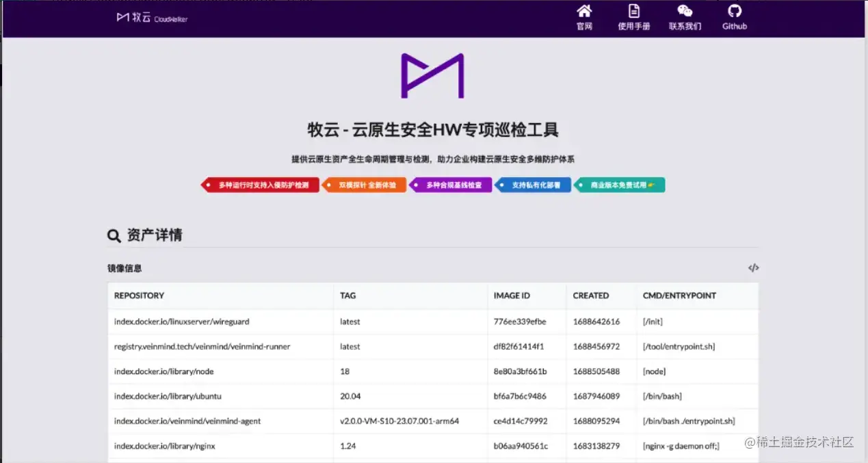Click the 双模探针 全新体验 orange tag
This screenshot has width=868, height=463.
tap(364, 185)
